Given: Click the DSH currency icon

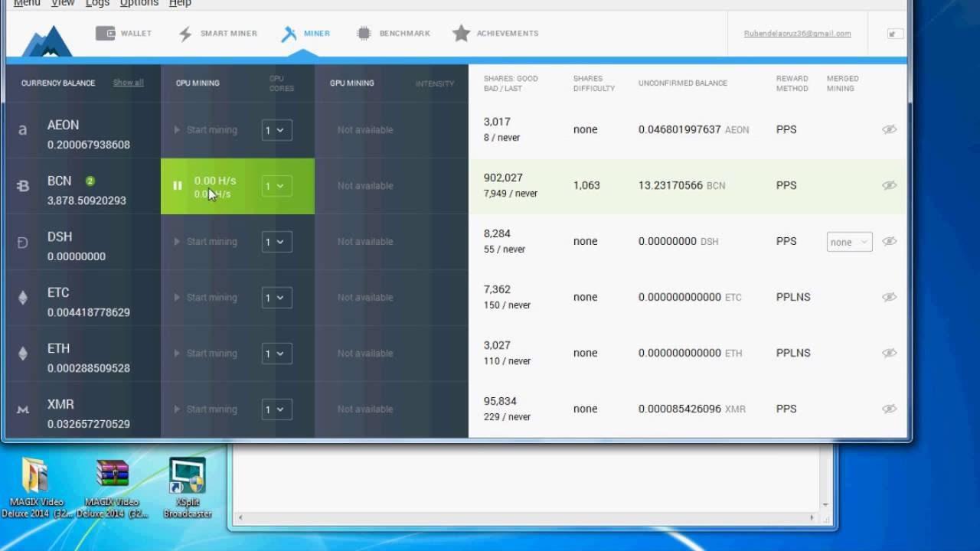Looking at the screenshot, I should click(22, 243).
